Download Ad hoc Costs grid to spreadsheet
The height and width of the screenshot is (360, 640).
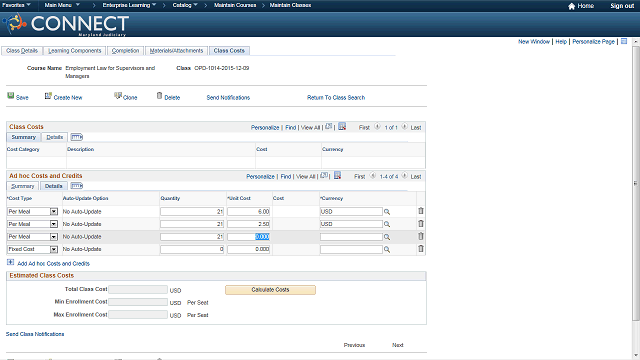point(337,176)
